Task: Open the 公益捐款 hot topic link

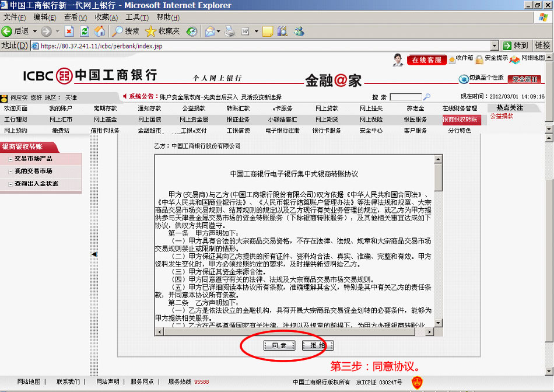Action: pos(502,116)
